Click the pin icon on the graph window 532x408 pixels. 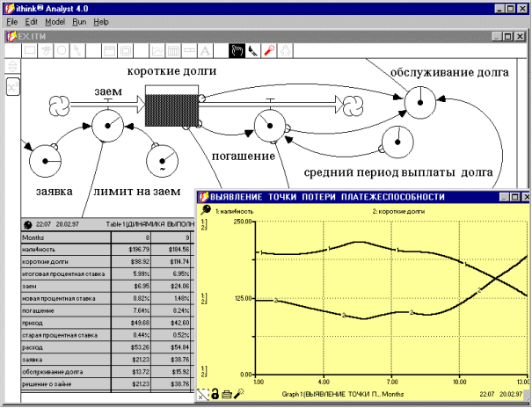[x=206, y=210]
